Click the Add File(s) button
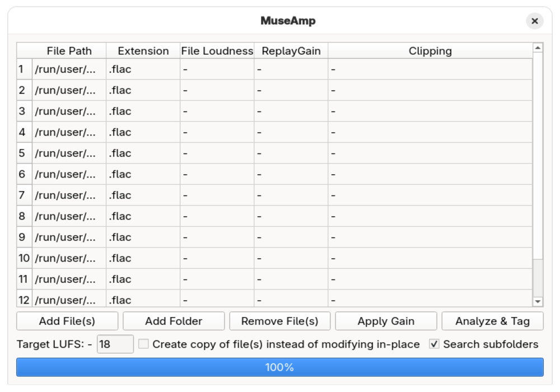Screen dimensions: 560x392 pos(67,321)
